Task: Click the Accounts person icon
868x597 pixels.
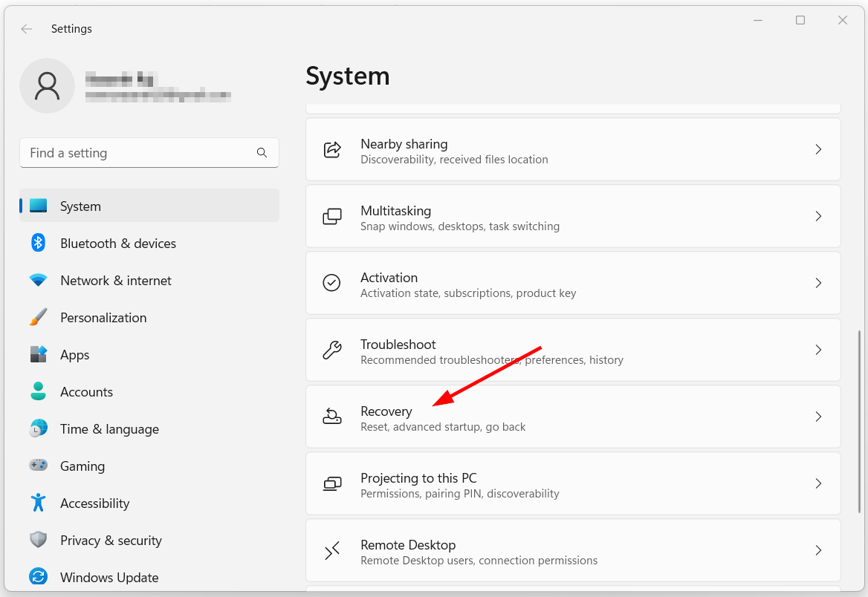Action: point(38,391)
